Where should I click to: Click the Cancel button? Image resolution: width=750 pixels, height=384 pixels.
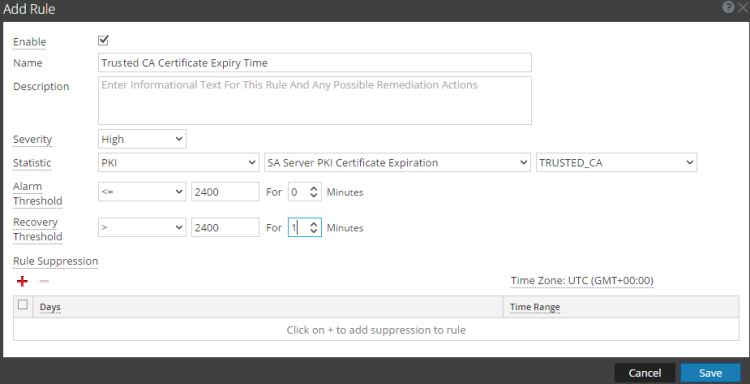point(645,373)
